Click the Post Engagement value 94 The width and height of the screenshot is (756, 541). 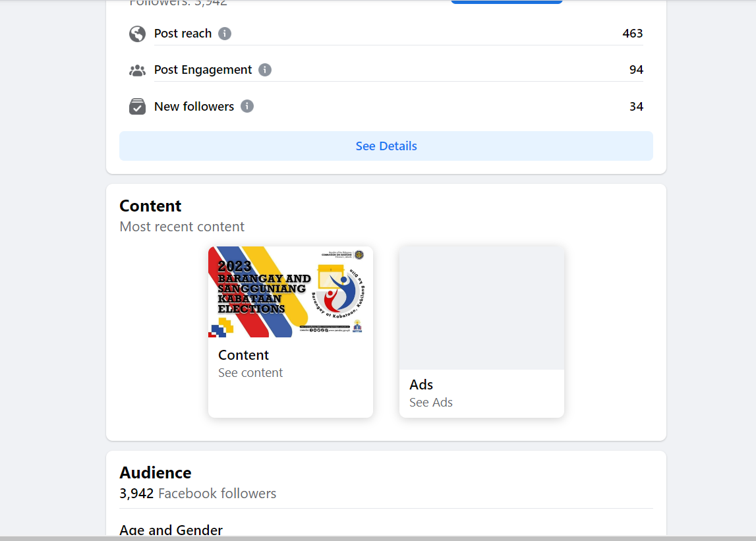(x=636, y=70)
